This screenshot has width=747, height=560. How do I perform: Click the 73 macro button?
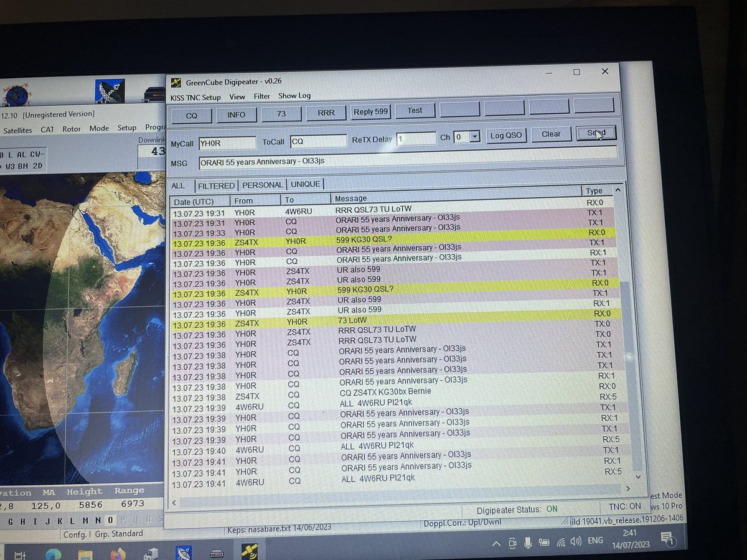tap(281, 114)
